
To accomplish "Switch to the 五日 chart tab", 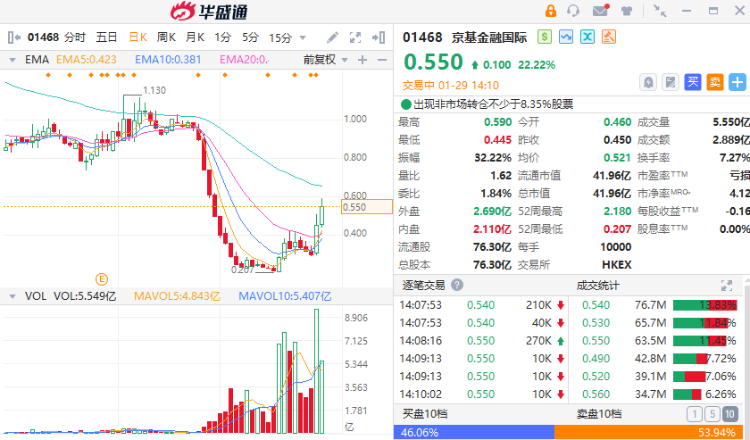I will (x=106, y=37).
